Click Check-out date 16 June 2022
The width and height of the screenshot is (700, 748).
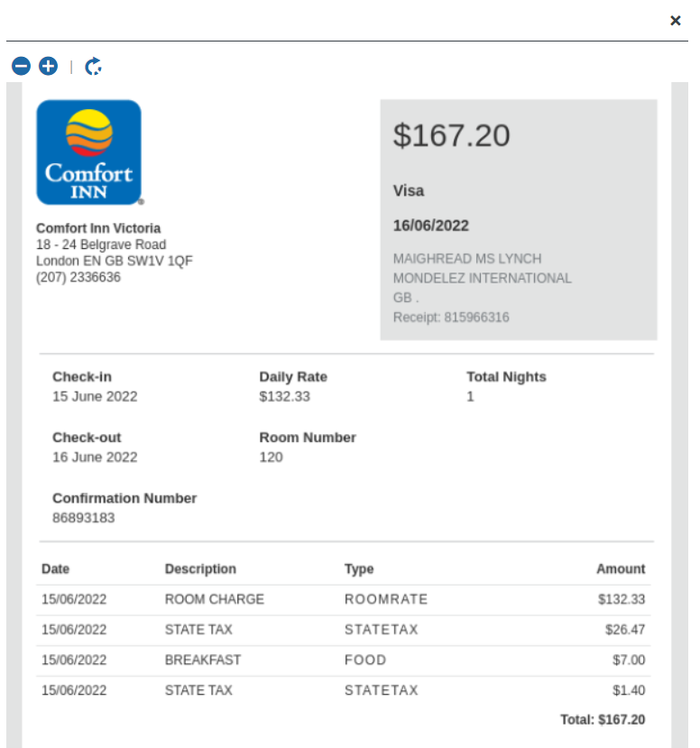(95, 457)
